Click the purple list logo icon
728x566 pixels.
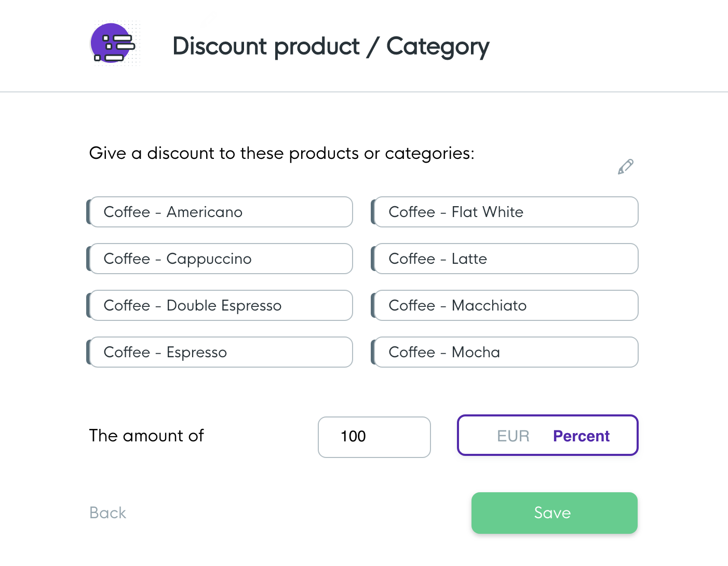coord(113,44)
